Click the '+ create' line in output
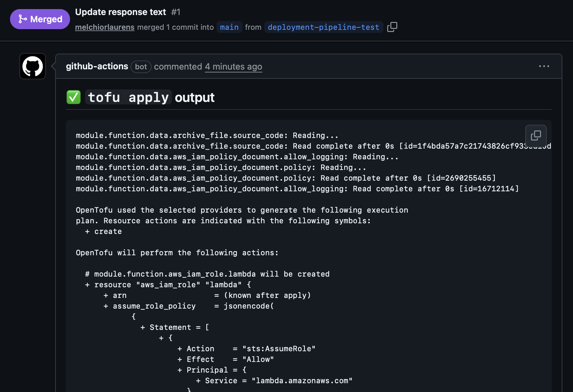The width and height of the screenshot is (573, 392). point(104,231)
